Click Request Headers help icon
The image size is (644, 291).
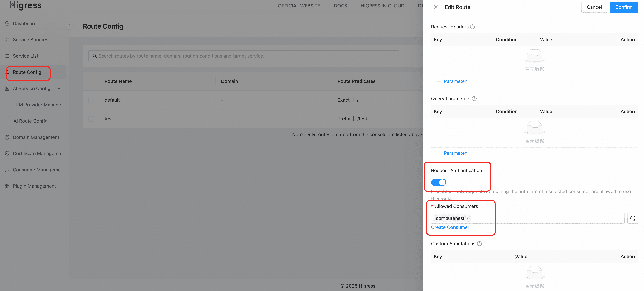[472, 27]
